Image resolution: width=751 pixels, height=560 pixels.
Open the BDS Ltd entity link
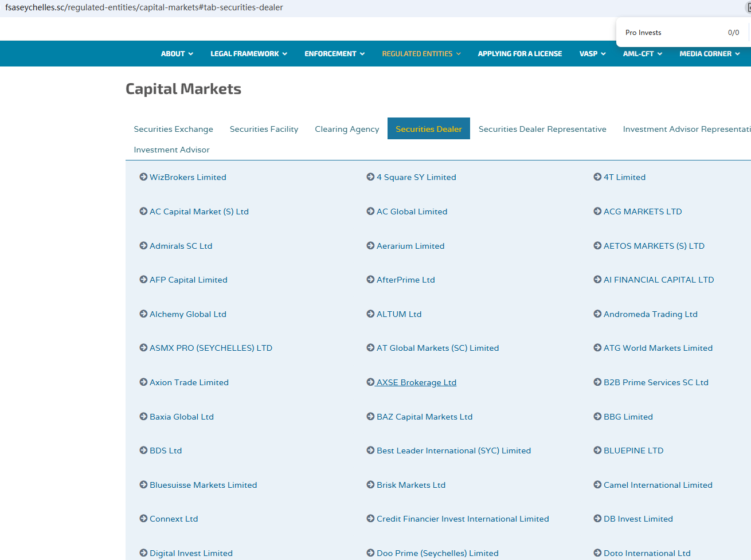166,451
